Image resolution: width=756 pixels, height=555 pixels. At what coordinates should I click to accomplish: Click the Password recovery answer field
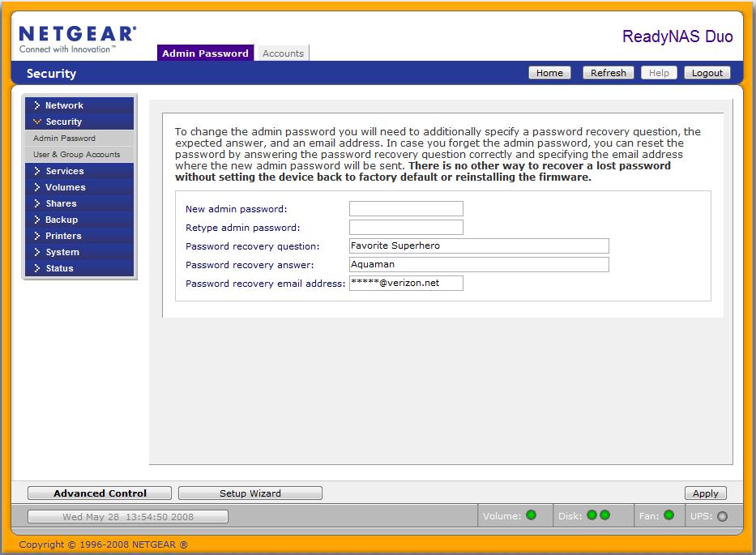tap(479, 264)
